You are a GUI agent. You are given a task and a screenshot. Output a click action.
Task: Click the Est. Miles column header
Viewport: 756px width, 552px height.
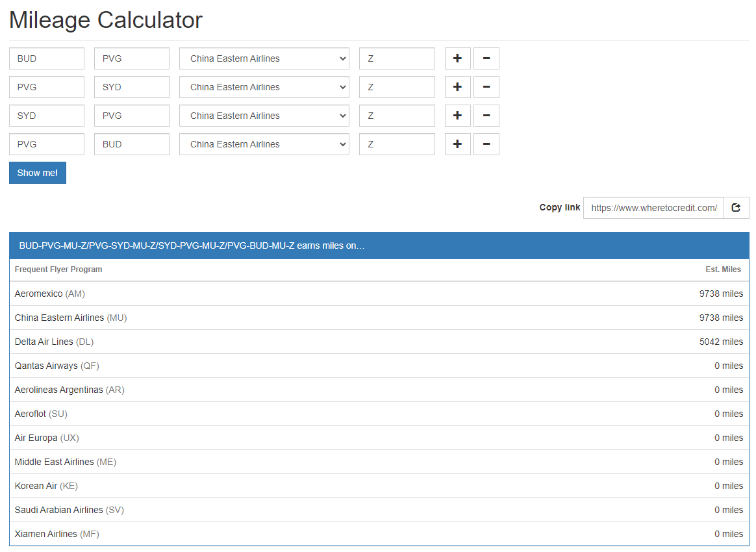coord(724,270)
